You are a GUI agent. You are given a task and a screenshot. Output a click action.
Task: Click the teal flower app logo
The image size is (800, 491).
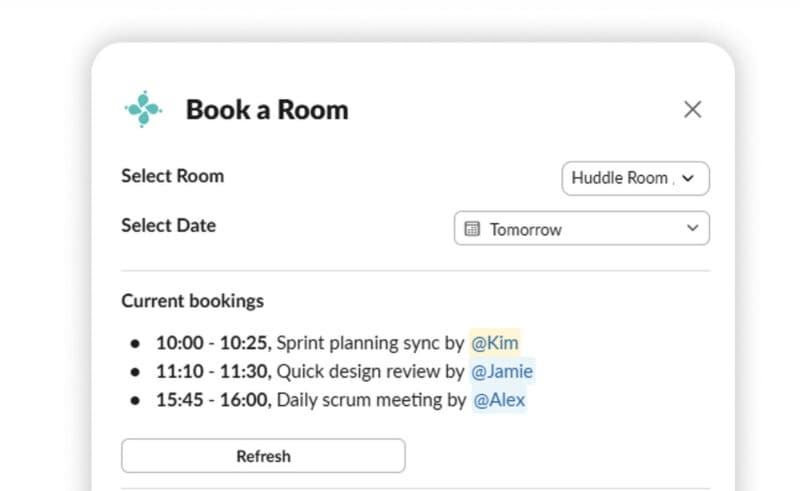coord(143,109)
